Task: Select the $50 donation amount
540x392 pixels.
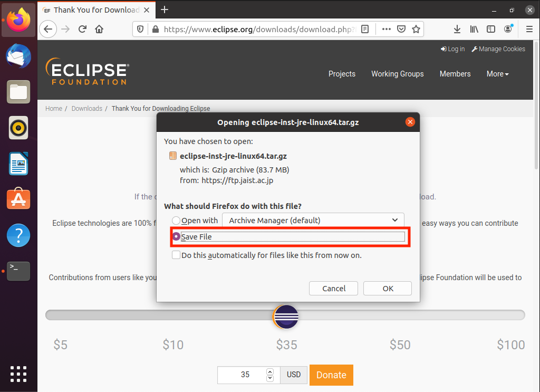Action: 400,345
